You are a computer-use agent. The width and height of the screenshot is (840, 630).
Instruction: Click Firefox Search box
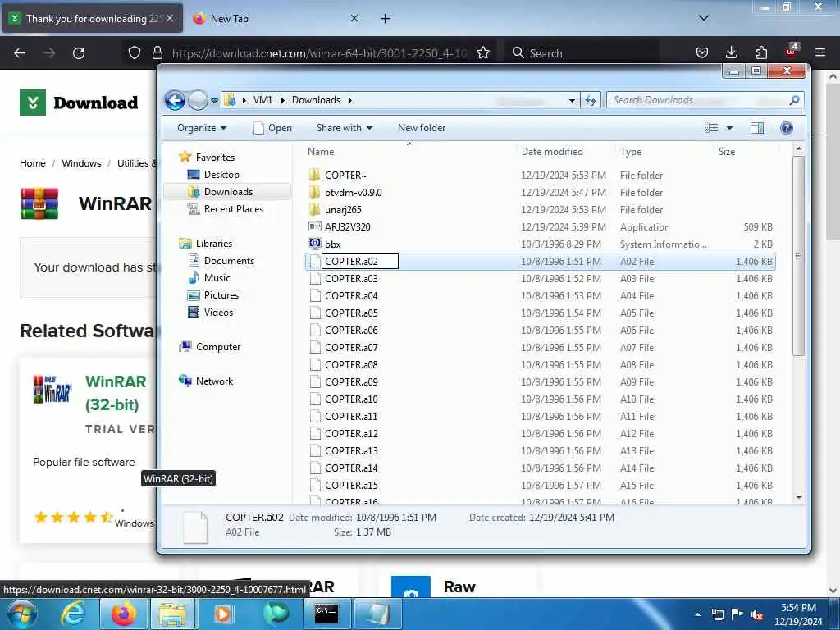point(583,53)
